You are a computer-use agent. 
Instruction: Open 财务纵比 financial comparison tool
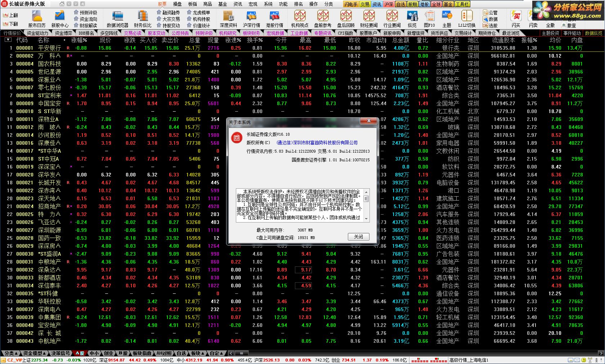[x=143, y=18]
